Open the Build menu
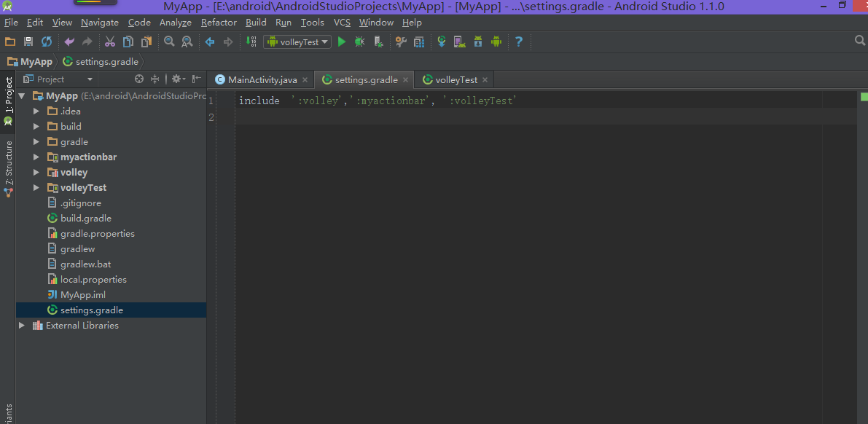Screen dimensions: 868x424 256,22
